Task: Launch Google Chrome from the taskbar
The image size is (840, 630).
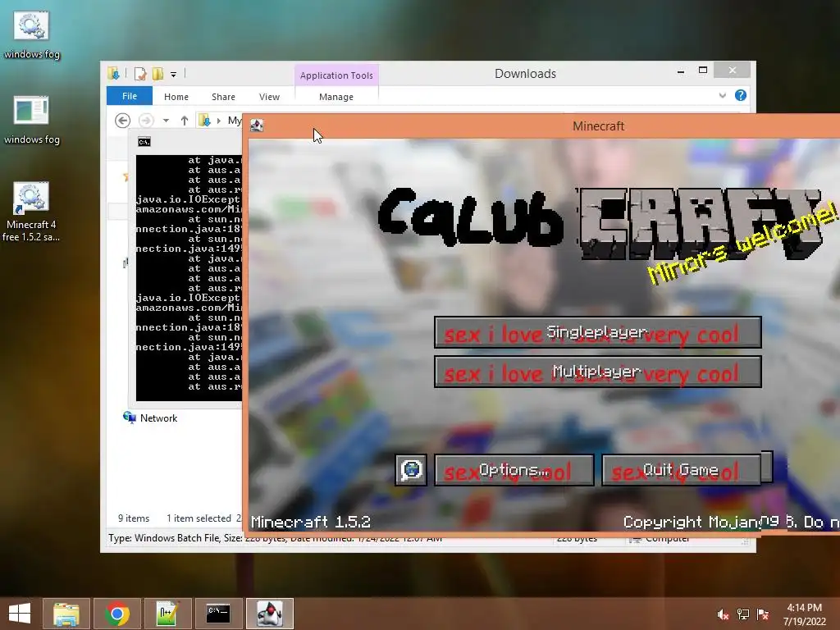Action: click(117, 614)
